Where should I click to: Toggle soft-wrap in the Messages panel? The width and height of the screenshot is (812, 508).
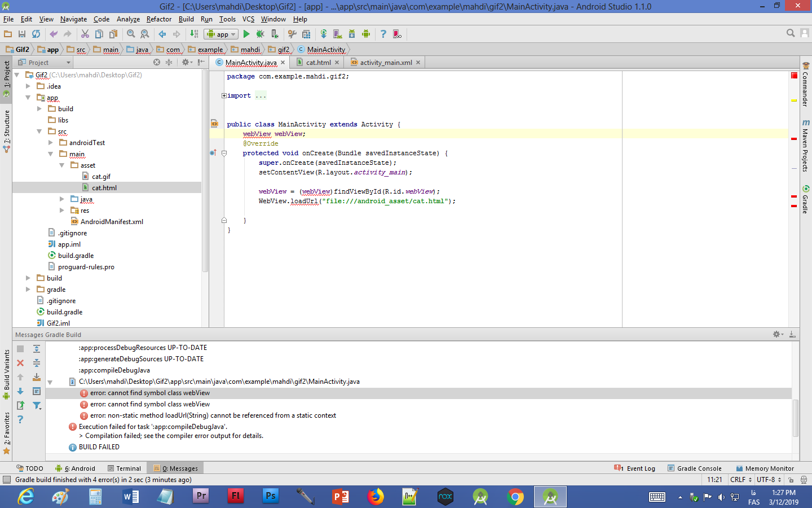[x=37, y=391]
